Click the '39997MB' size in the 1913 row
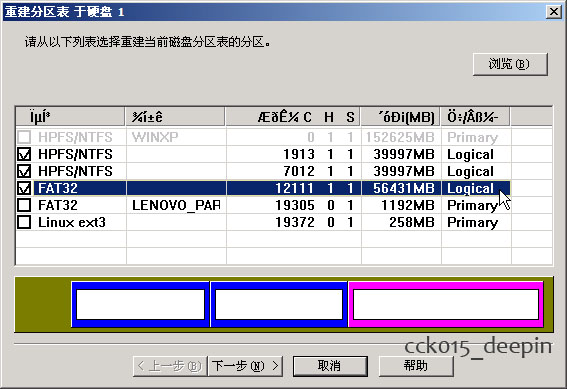567x389 pixels. point(404,154)
